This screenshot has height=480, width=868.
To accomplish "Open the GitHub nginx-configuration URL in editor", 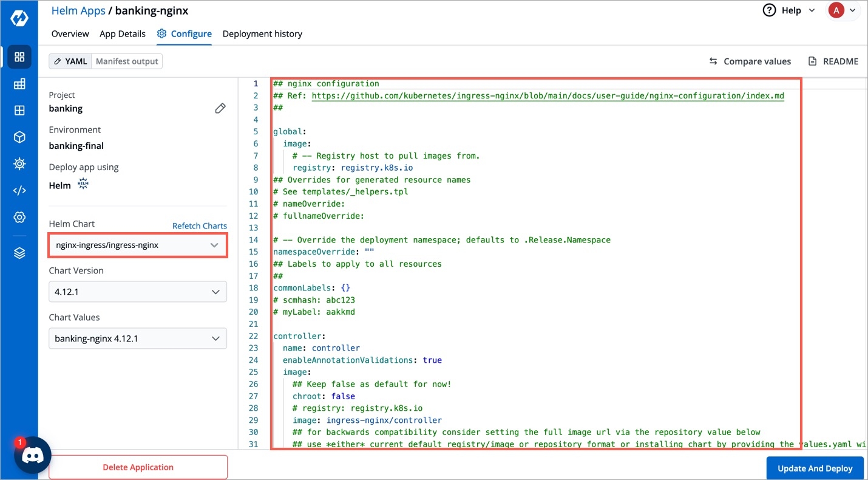I will (548, 95).
